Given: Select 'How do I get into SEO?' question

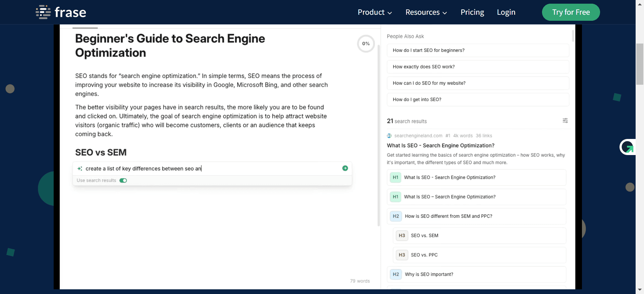Looking at the screenshot, I should coord(478,99).
